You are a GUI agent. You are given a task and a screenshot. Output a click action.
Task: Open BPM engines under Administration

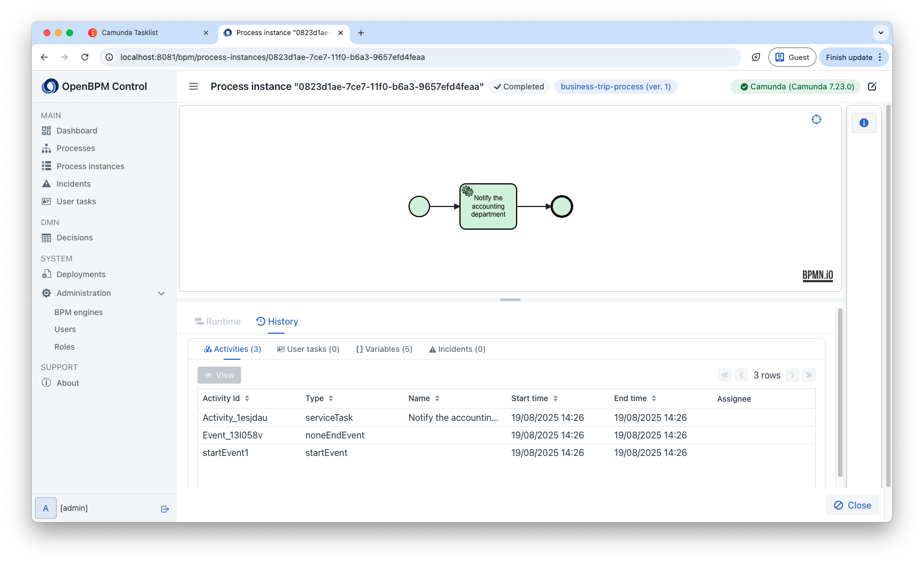[79, 312]
